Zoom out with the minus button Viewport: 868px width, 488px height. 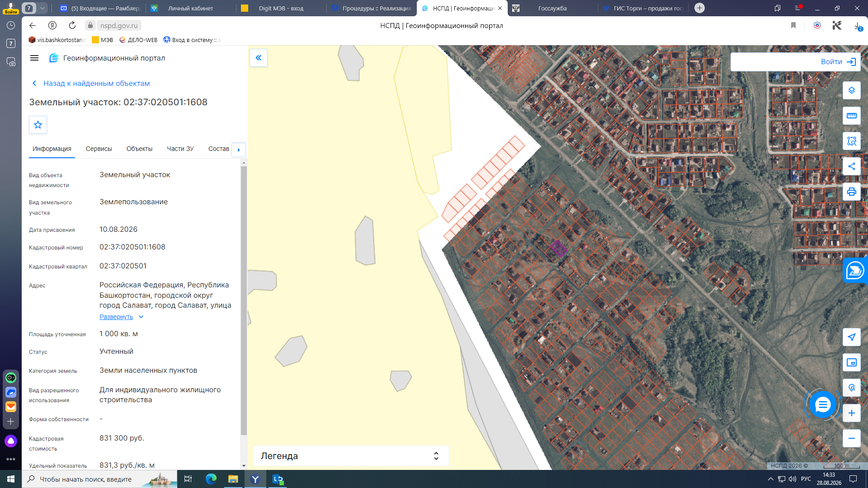(851, 438)
